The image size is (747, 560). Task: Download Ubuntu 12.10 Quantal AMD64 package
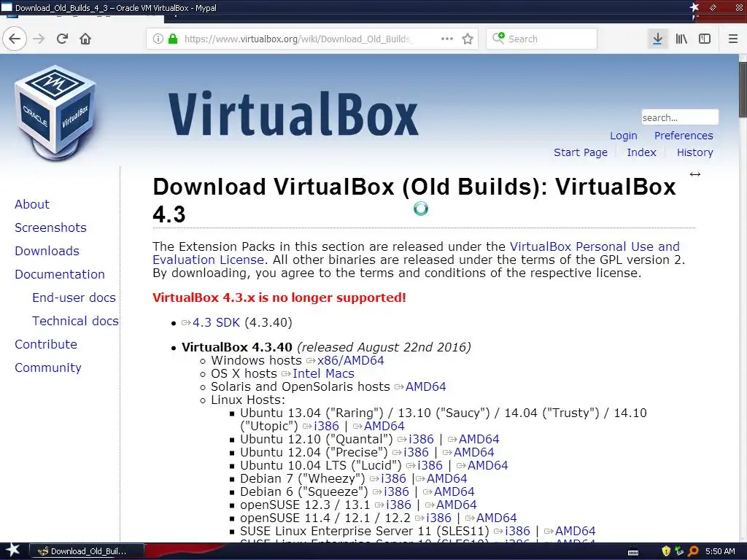pos(479,439)
